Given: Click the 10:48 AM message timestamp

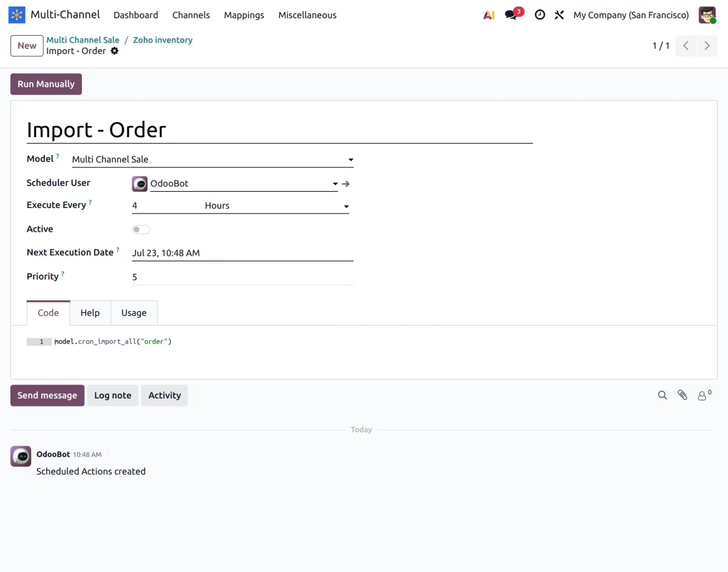Looking at the screenshot, I should [87, 454].
